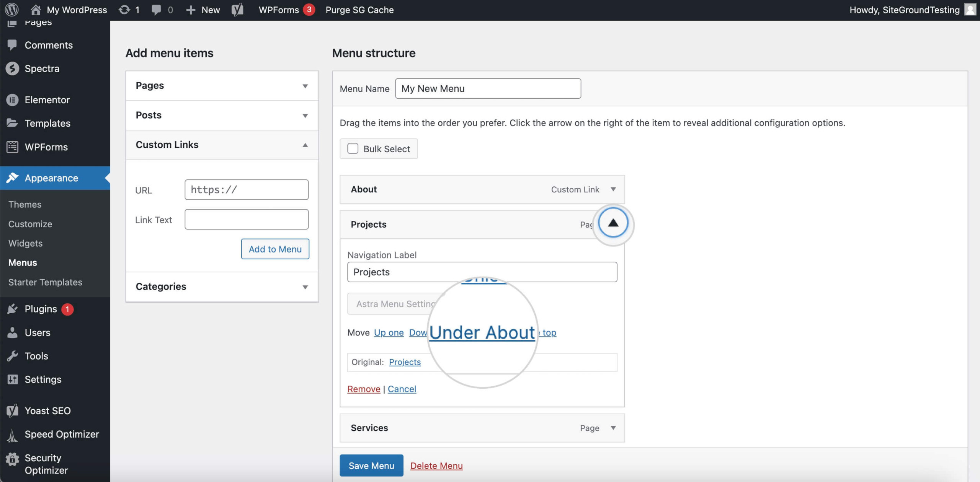980x482 pixels.
Task: Open the Original Projects page link
Action: point(405,362)
